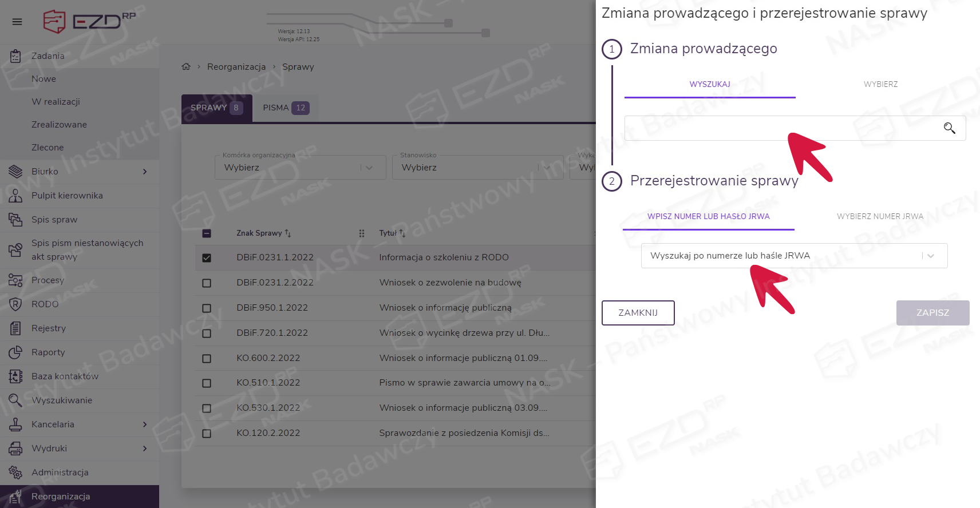Click the Raporty chart icon

point(15,352)
